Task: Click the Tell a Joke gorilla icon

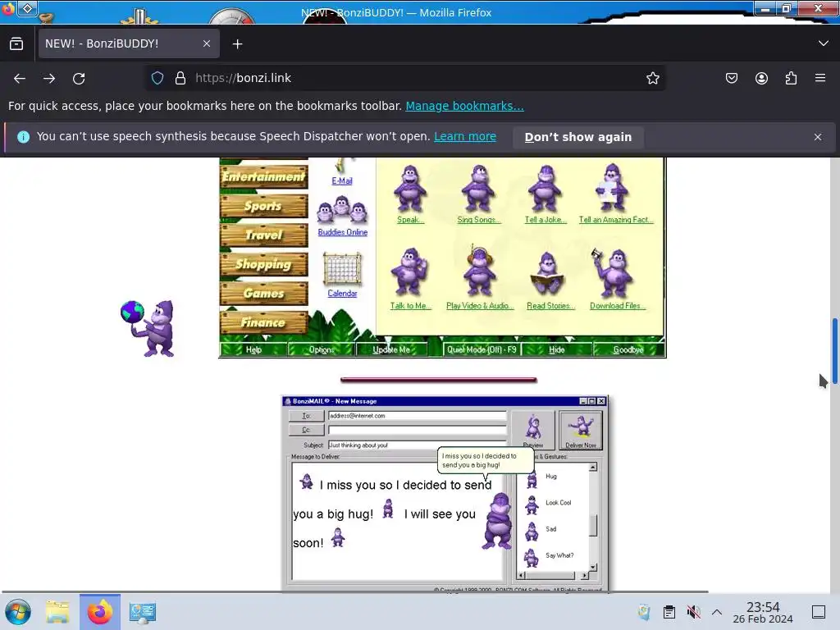Action: point(546,189)
